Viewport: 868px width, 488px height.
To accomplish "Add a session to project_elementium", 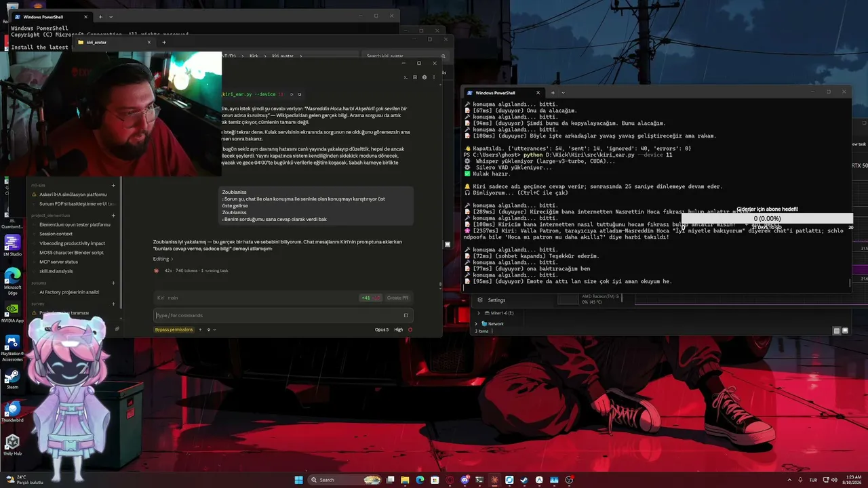I will click(113, 216).
